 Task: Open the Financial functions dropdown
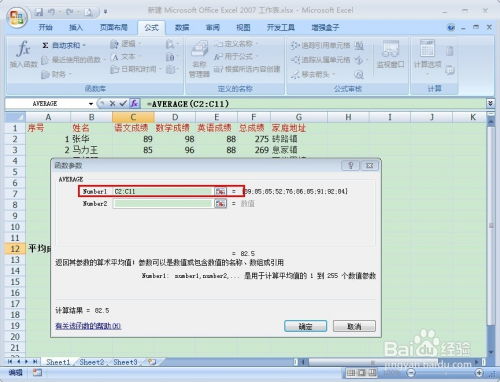point(56,74)
